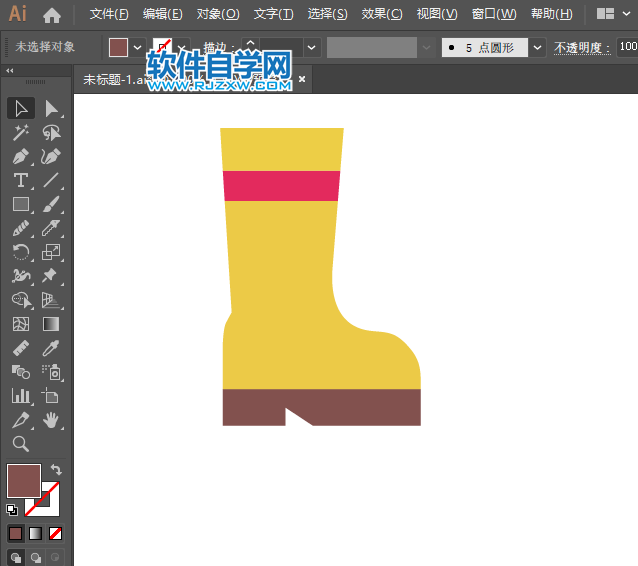Open the 文件(F) menu
This screenshot has height=566, width=638.
click(x=109, y=14)
